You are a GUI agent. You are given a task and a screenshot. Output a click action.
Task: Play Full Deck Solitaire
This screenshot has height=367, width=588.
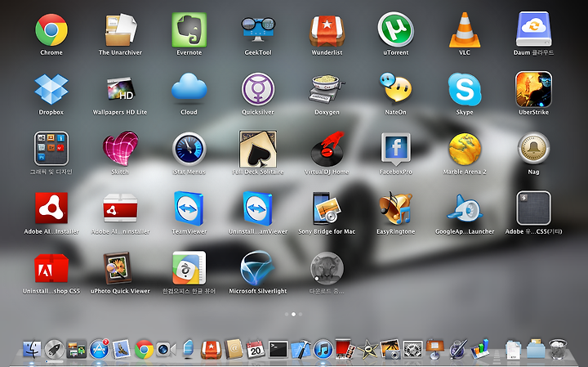tap(258, 149)
